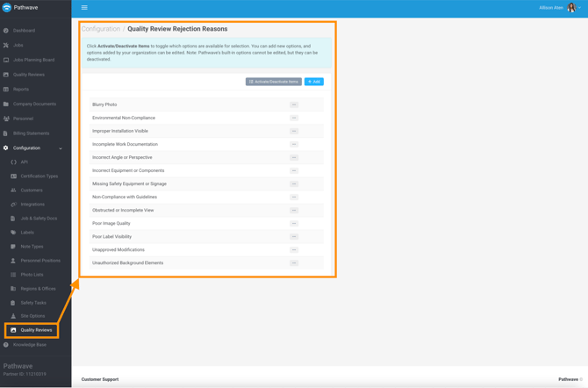Open Safety Tasks submenu item
The height and width of the screenshot is (388, 588).
tap(33, 303)
